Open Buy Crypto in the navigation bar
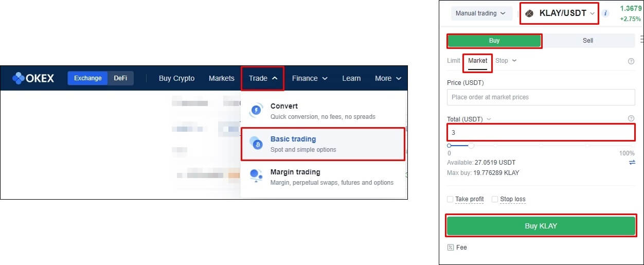This screenshot has height=265, width=644. 176,78
